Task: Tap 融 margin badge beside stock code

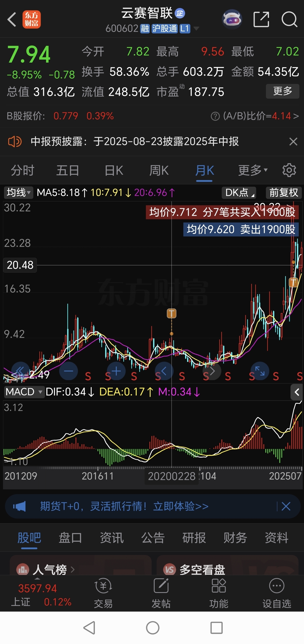Action: pos(145,29)
